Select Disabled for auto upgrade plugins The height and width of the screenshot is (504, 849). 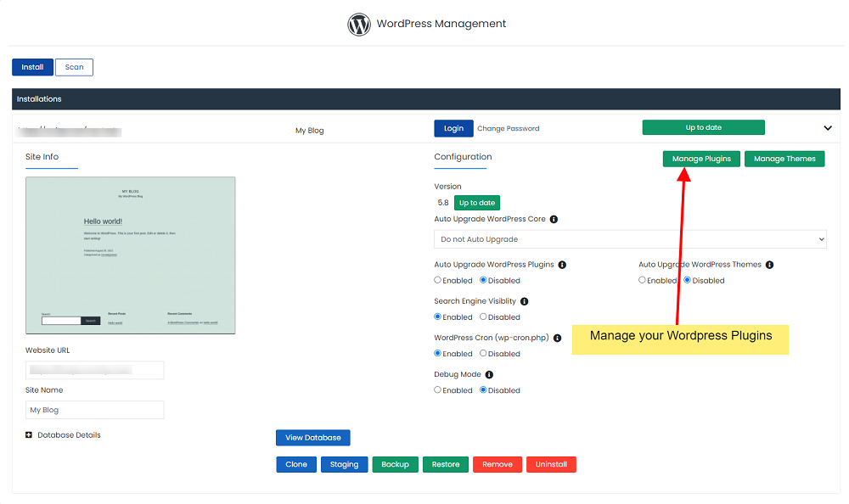pos(483,280)
